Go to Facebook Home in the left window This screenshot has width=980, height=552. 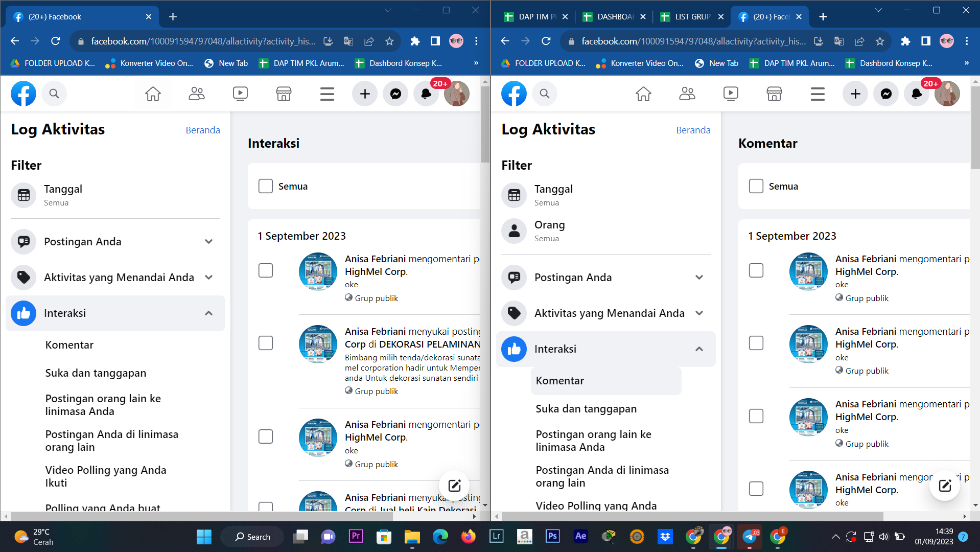click(x=153, y=94)
